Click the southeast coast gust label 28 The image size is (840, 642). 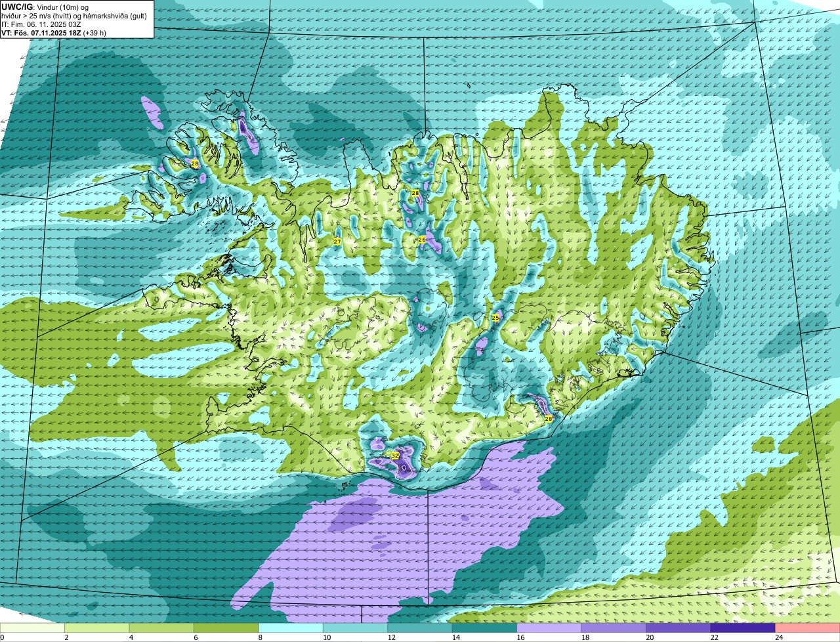tap(549, 418)
